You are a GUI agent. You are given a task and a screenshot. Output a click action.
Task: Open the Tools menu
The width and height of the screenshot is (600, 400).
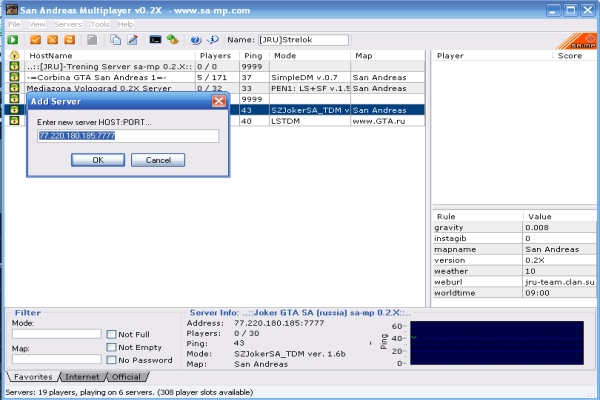(99, 24)
